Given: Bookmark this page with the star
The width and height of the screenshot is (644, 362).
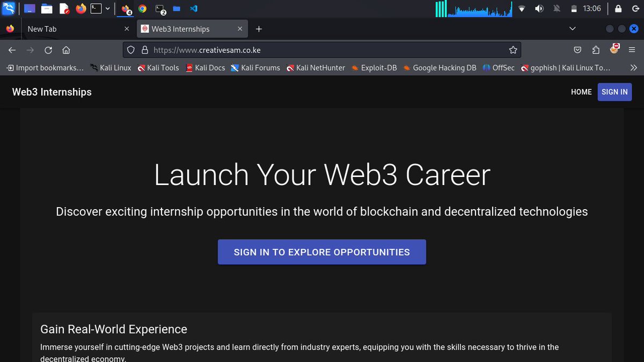Looking at the screenshot, I should tap(513, 50).
